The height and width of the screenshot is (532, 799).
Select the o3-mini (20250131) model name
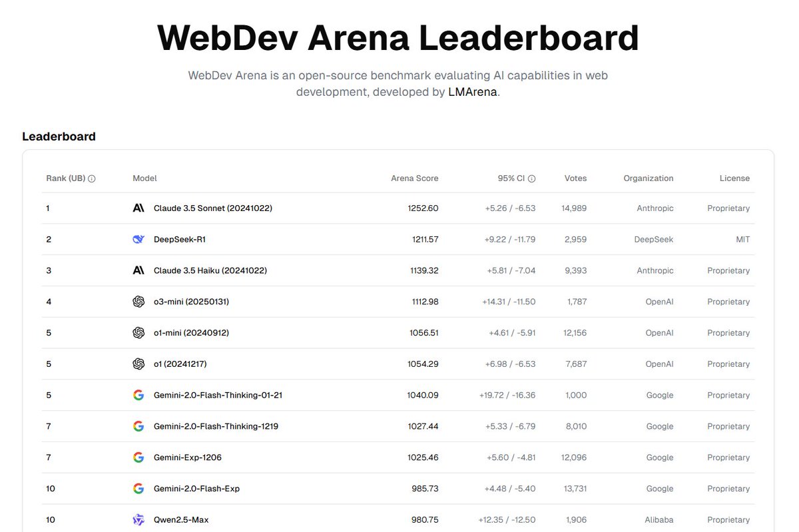click(191, 302)
